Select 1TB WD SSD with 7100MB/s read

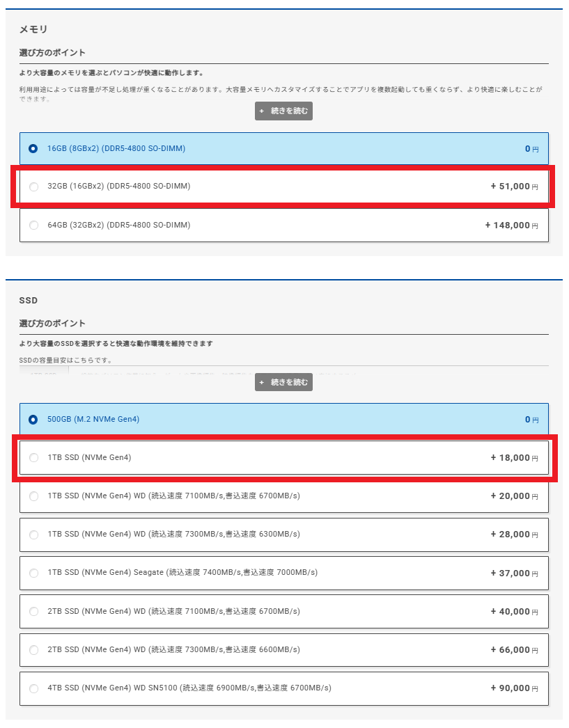click(33, 496)
